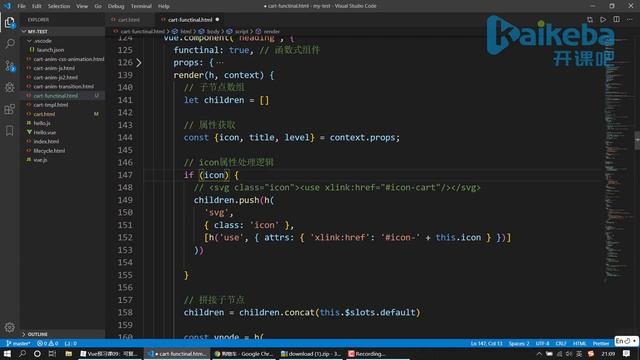
Task: Open the Bookmarks view in activity bar
Action: (x=9, y=131)
